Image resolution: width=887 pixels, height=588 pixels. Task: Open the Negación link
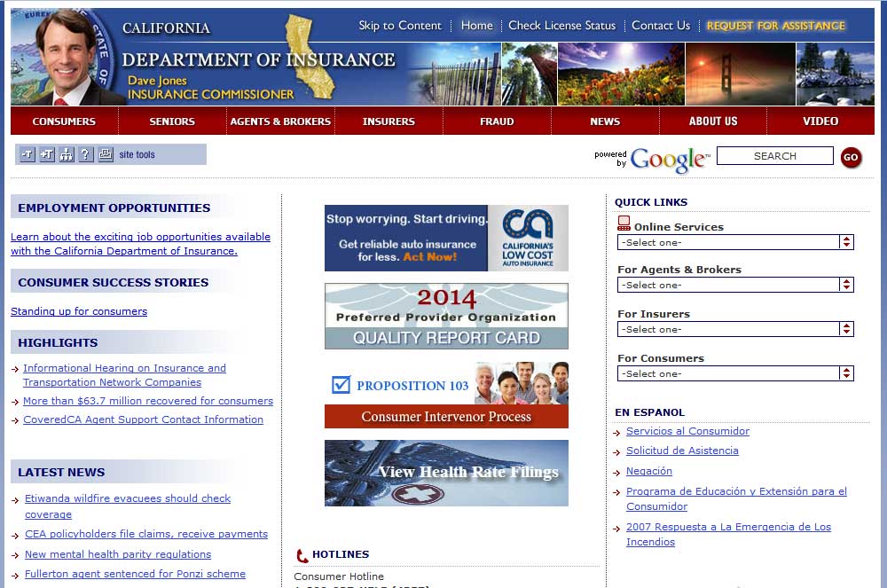pos(649,471)
